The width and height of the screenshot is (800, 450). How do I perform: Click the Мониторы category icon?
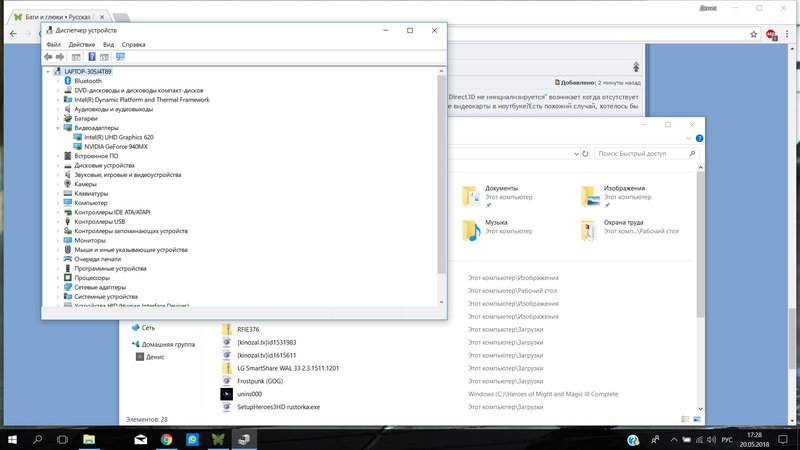tap(67, 240)
